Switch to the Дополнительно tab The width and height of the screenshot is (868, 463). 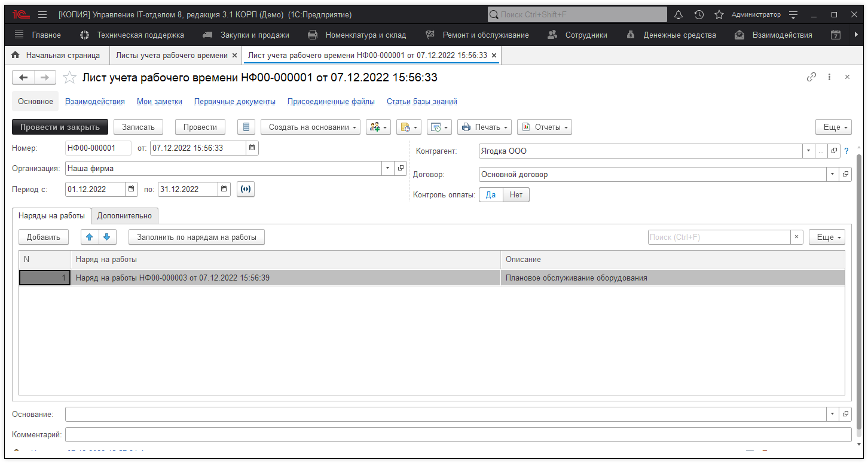[x=124, y=216]
